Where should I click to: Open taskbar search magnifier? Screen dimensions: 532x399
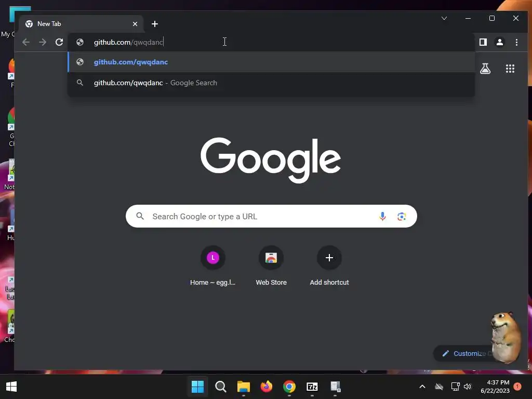click(220, 387)
